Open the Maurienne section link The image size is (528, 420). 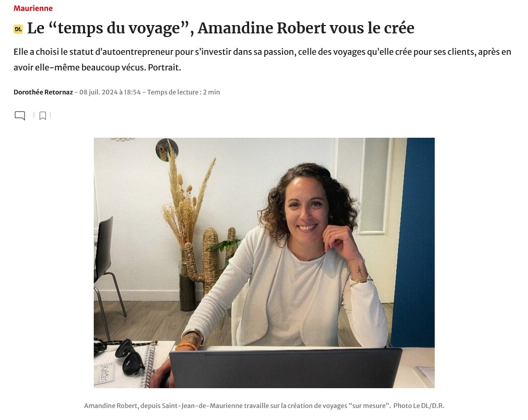coord(33,8)
